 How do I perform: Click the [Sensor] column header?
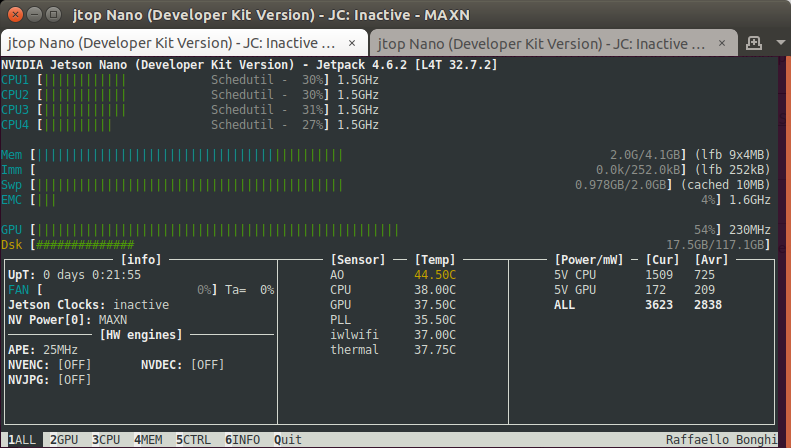358,260
